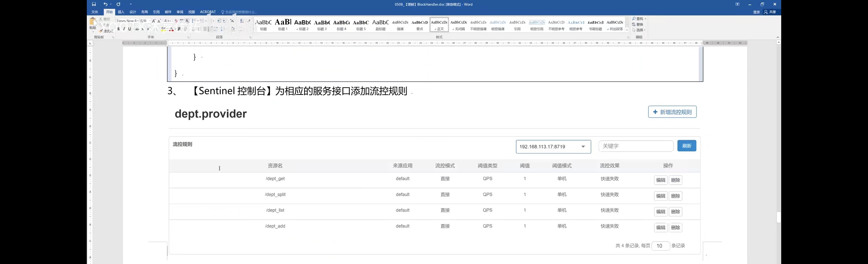Viewport: 868px width, 264px height.
Task: Click the Cut (剪切) command
Action: click(105, 19)
